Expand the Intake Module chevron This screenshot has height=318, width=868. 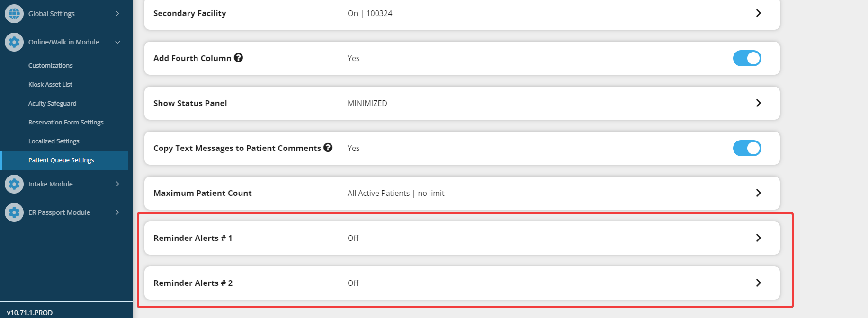117,184
